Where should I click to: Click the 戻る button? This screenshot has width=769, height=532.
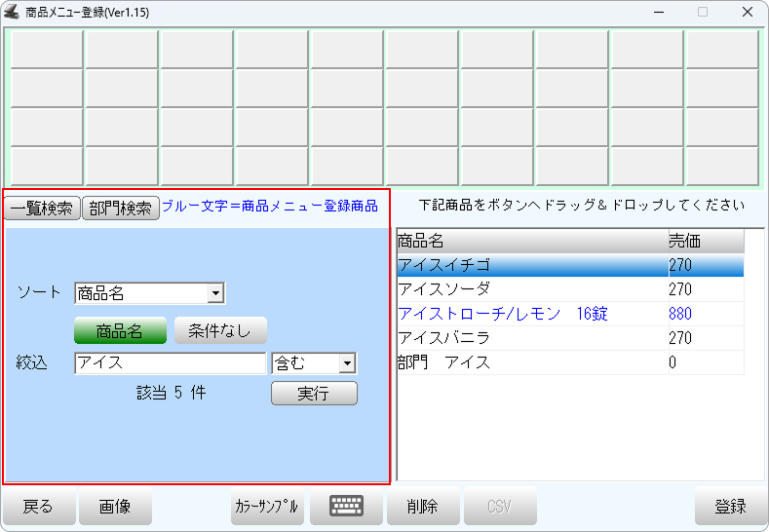pos(38,507)
